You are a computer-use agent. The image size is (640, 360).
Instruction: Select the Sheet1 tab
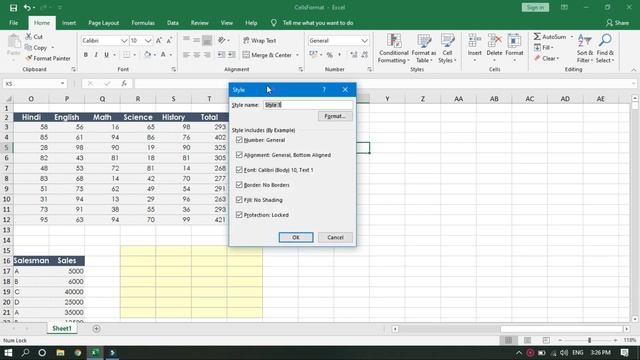pyautogui.click(x=62, y=329)
